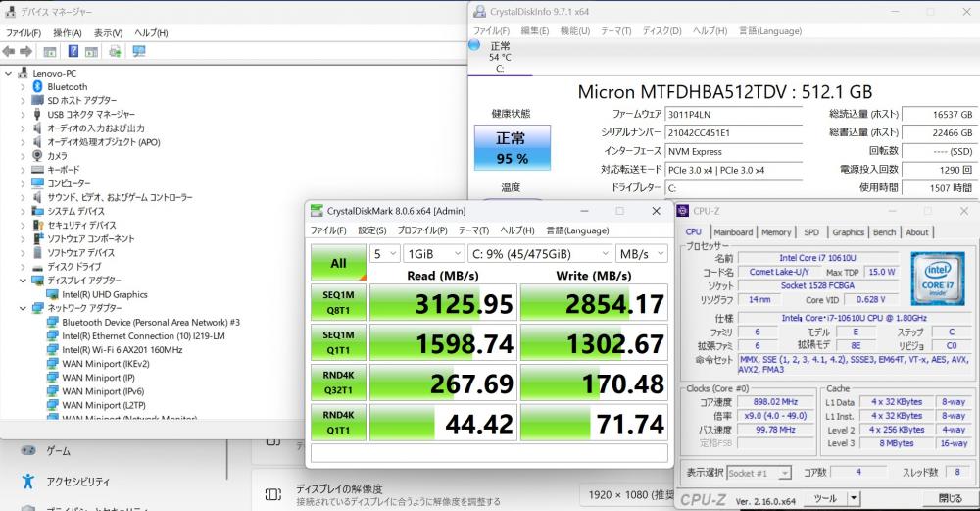Screen dimensions: 980x511
Task: Click the Lenovo-PC root computer icon
Action: click(x=24, y=74)
